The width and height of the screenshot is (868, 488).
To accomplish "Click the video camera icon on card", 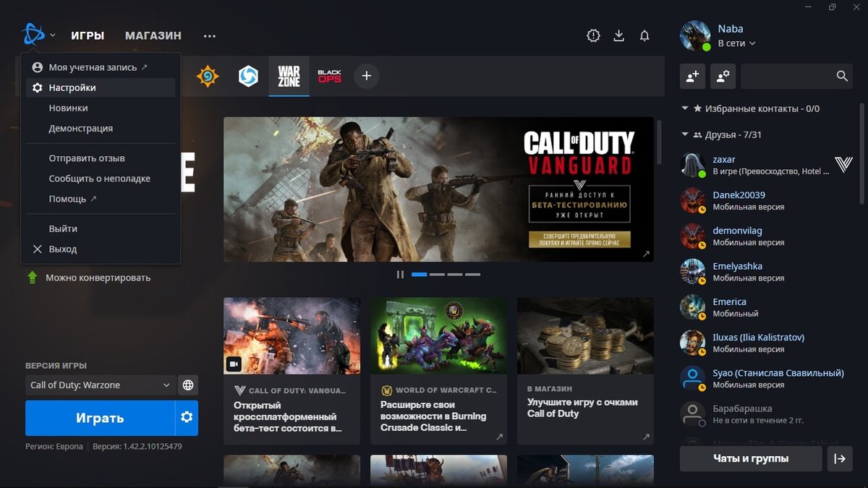I will 234,364.
